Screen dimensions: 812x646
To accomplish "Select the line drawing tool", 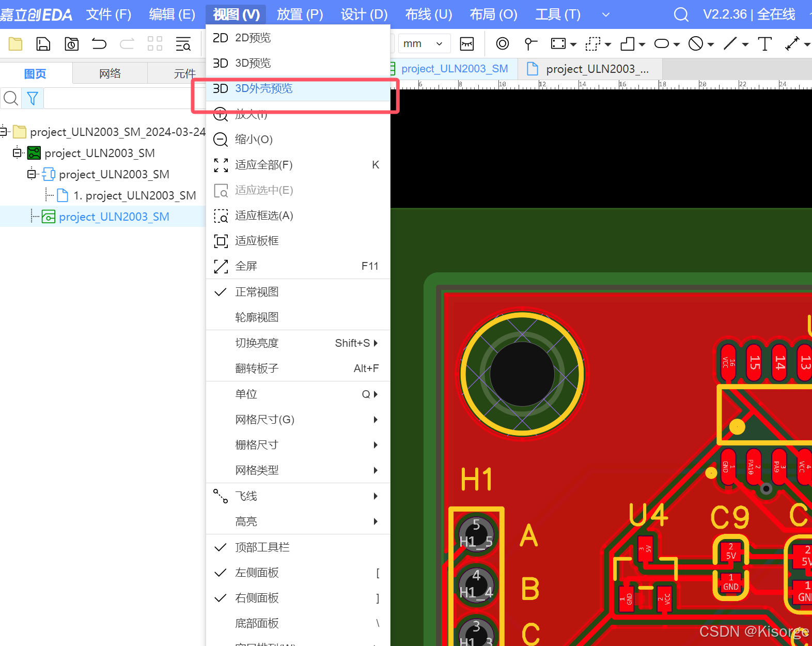I will pos(730,44).
